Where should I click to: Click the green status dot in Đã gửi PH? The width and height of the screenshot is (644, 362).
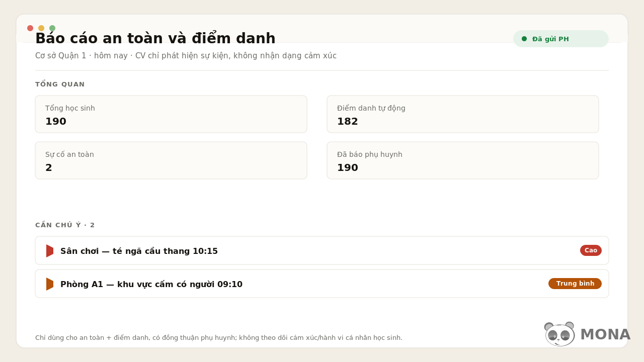524,39
